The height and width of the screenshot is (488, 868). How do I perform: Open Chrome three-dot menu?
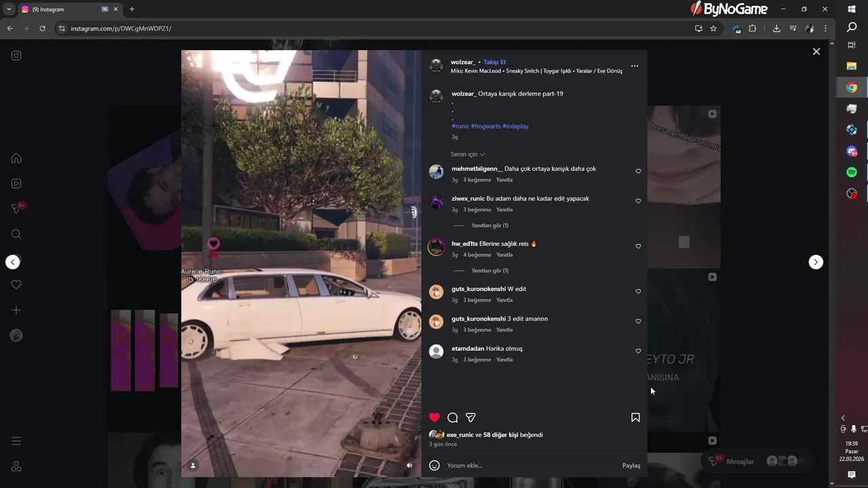point(825,28)
